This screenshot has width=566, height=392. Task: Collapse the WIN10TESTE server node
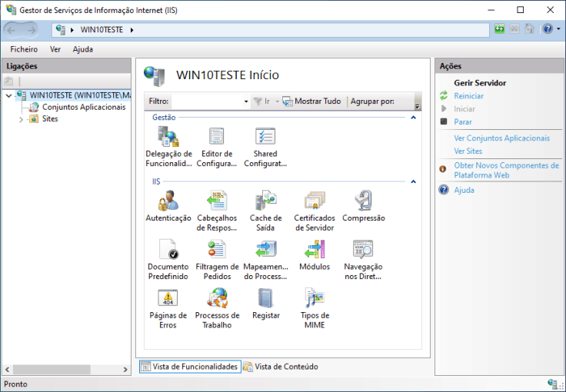tap(8, 96)
